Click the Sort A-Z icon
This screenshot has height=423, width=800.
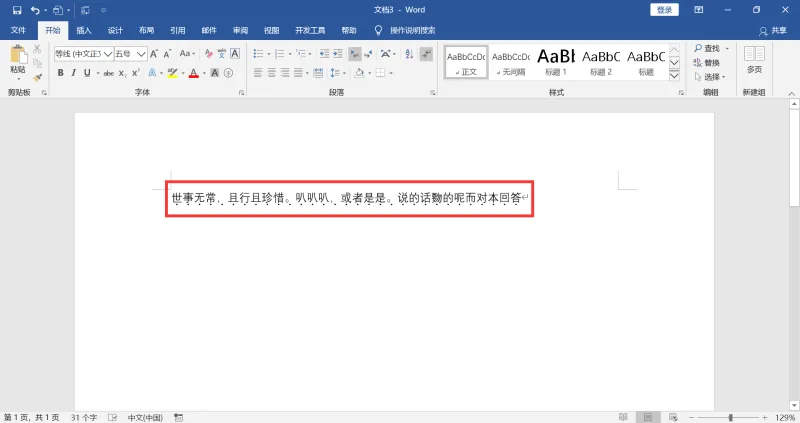tap(409, 54)
